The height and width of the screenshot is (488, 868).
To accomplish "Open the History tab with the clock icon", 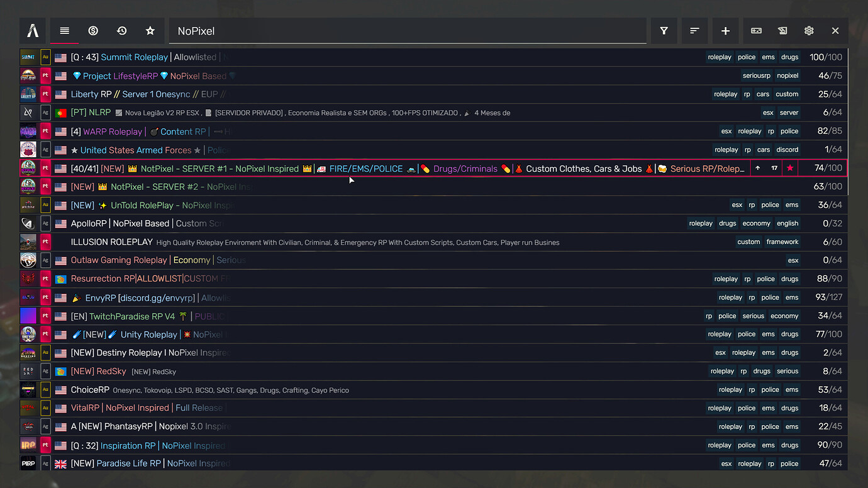I will [x=121, y=30].
